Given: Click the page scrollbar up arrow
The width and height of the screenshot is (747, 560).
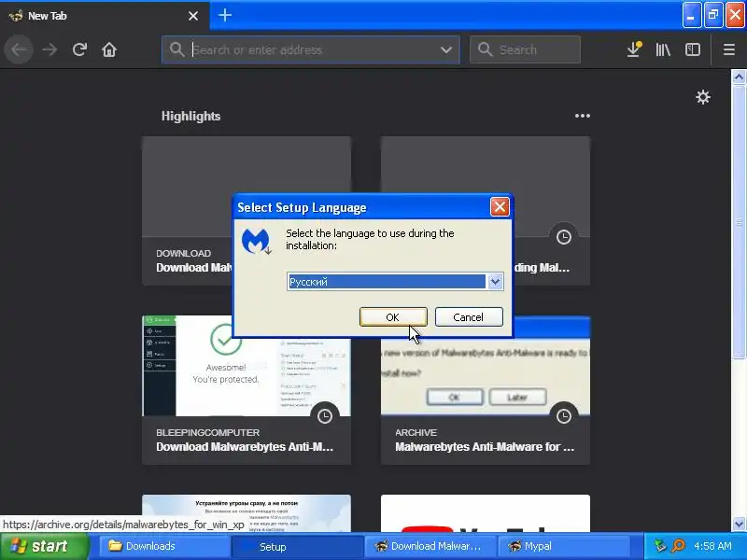Looking at the screenshot, I should (x=739, y=77).
